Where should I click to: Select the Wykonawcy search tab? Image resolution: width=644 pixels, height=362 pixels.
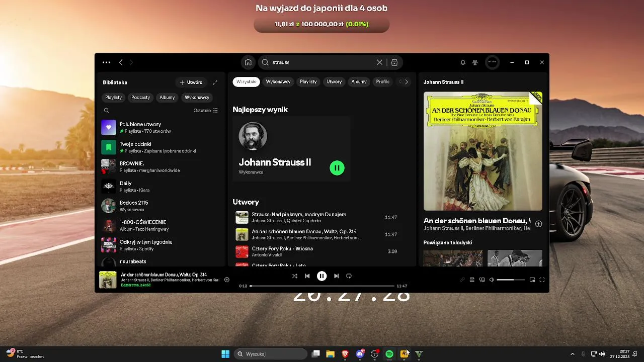(278, 82)
